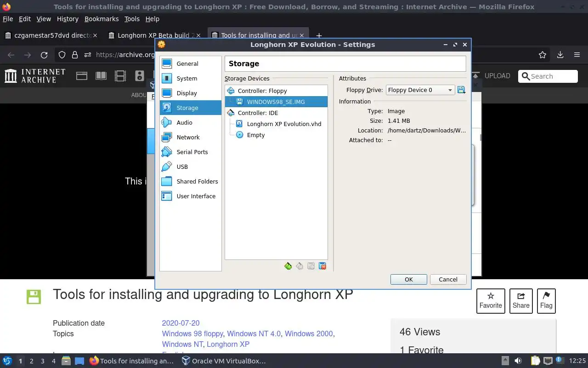Select the Empty optical drive entry
Screen dimensions: 588x368
click(276, 135)
